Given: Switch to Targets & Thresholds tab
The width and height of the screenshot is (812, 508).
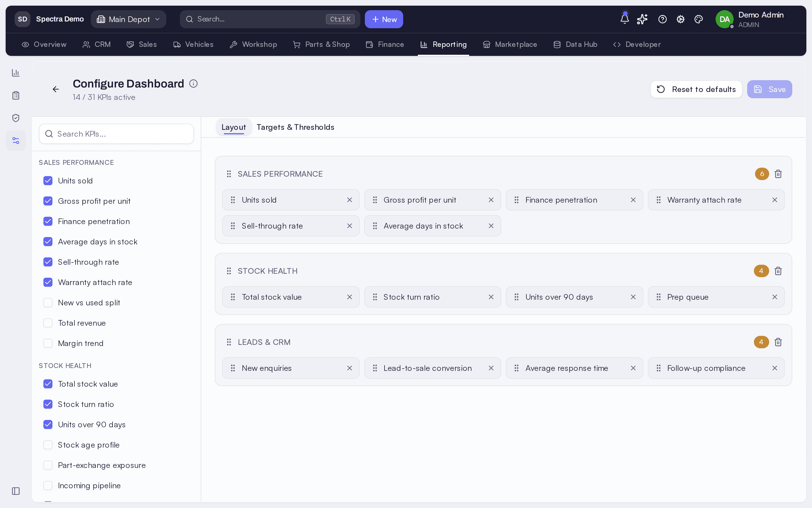Looking at the screenshot, I should pos(295,127).
